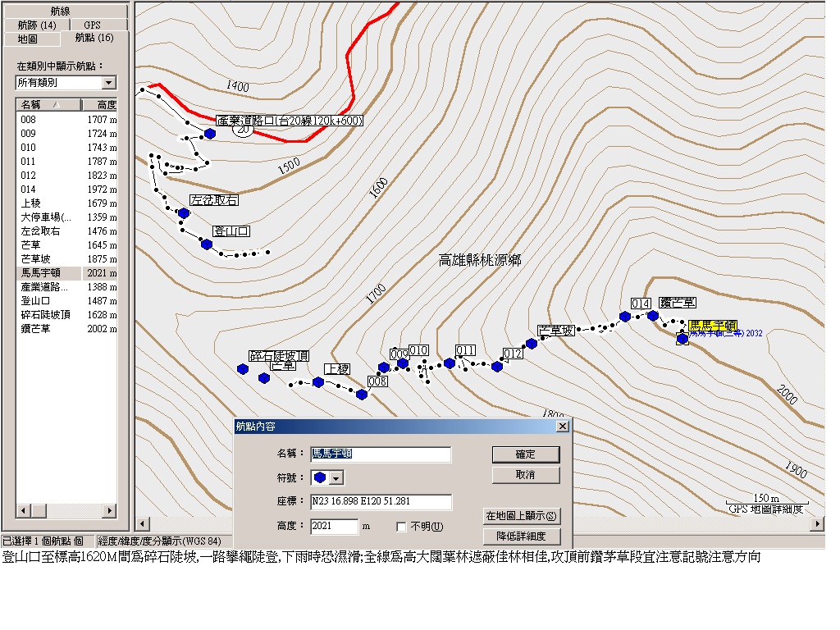Select the 馬馬宇頓 summit waypoint marker
This screenshot has width=840, height=630.
coord(682,338)
